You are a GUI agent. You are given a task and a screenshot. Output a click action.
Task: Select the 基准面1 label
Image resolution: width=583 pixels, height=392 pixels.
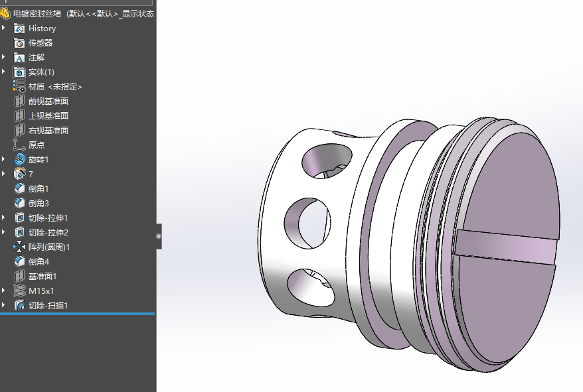click(42, 277)
